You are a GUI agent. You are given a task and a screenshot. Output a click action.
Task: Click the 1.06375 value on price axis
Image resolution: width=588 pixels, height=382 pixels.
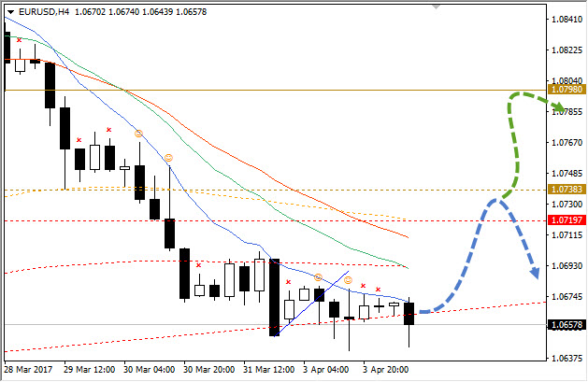point(567,358)
